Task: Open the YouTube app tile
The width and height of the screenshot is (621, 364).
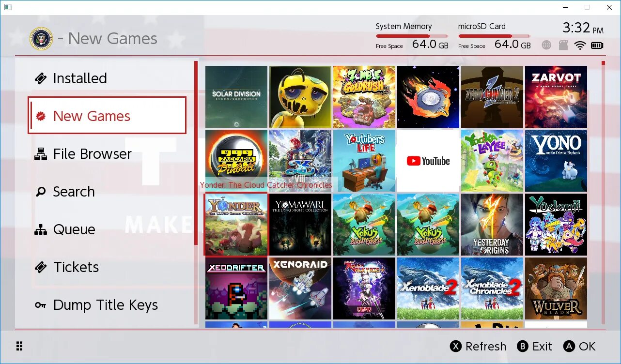Action: coord(428,160)
